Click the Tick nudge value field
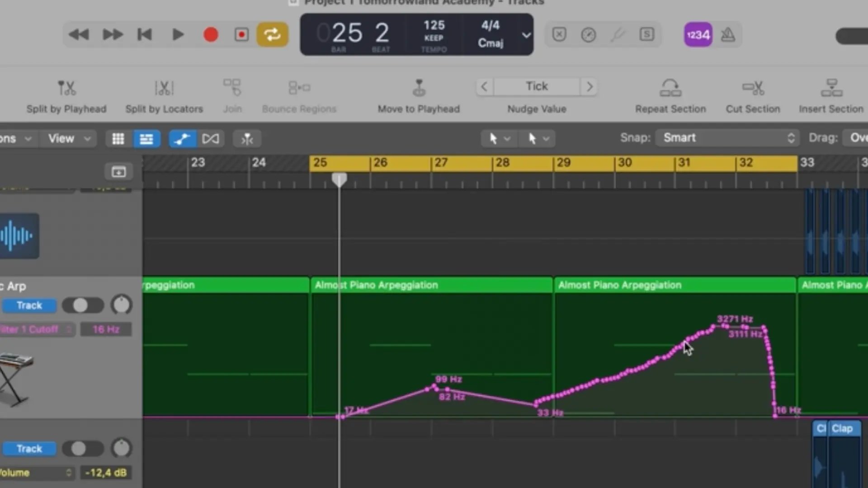This screenshot has height=488, width=868. tap(537, 86)
